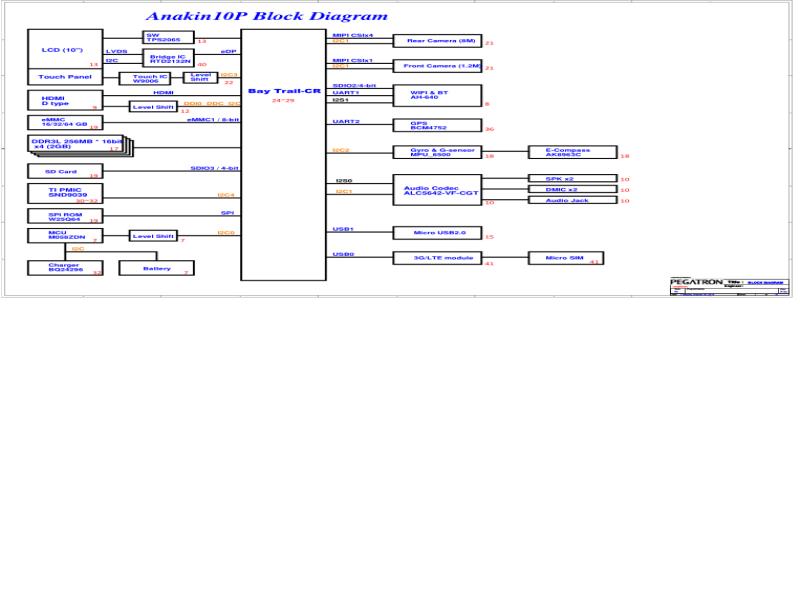Select the "Battery" block
800x600 pixels.
coord(157,268)
